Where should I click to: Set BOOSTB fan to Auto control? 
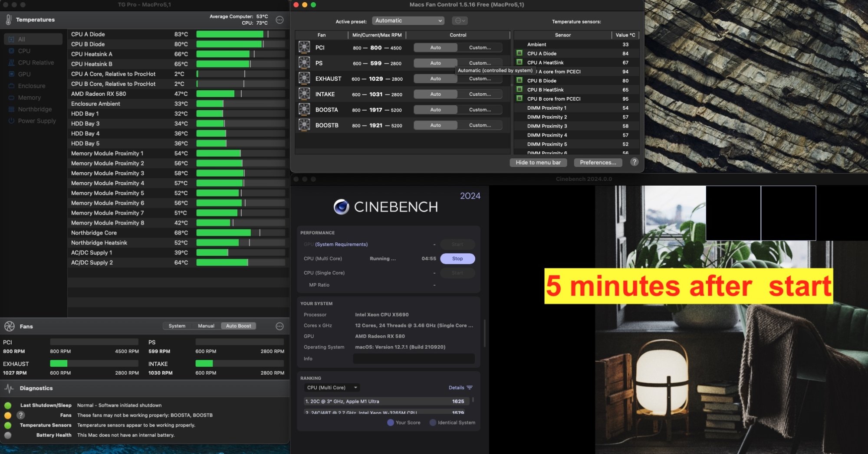click(x=435, y=126)
